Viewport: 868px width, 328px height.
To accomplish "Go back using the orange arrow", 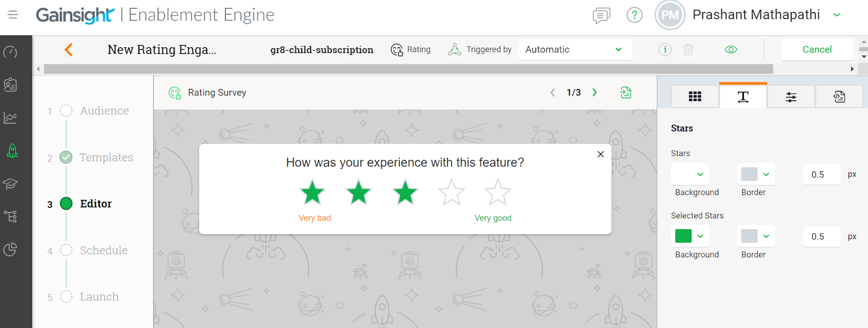I will click(x=69, y=50).
